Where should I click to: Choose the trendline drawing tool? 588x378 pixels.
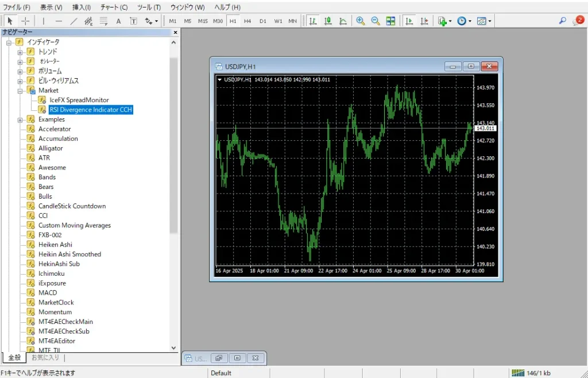(x=73, y=21)
